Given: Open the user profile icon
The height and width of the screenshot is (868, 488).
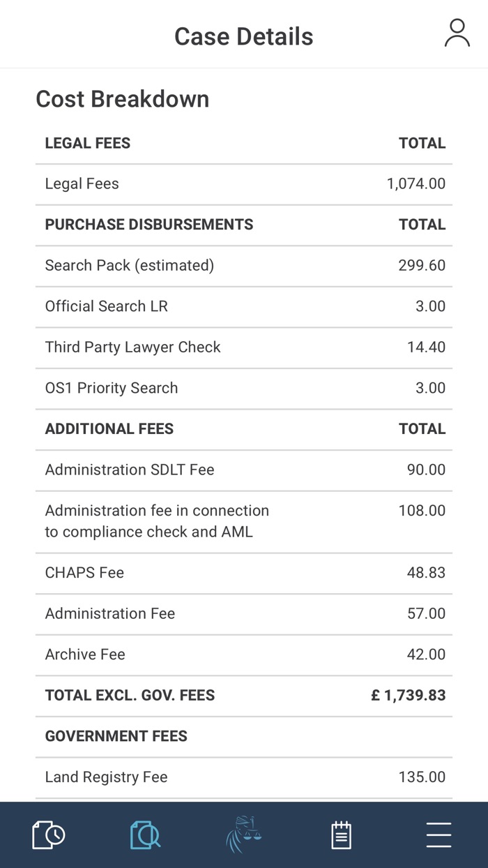Looking at the screenshot, I should pyautogui.click(x=457, y=33).
